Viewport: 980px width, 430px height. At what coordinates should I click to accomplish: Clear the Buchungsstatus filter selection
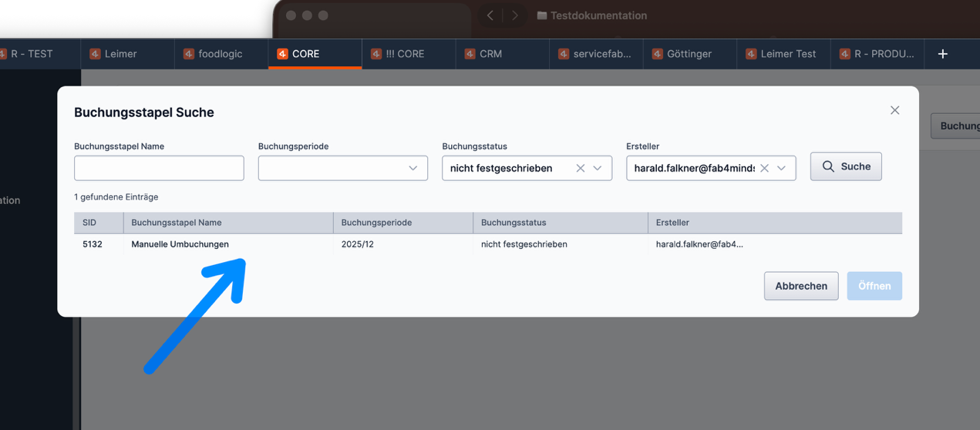pyautogui.click(x=580, y=168)
